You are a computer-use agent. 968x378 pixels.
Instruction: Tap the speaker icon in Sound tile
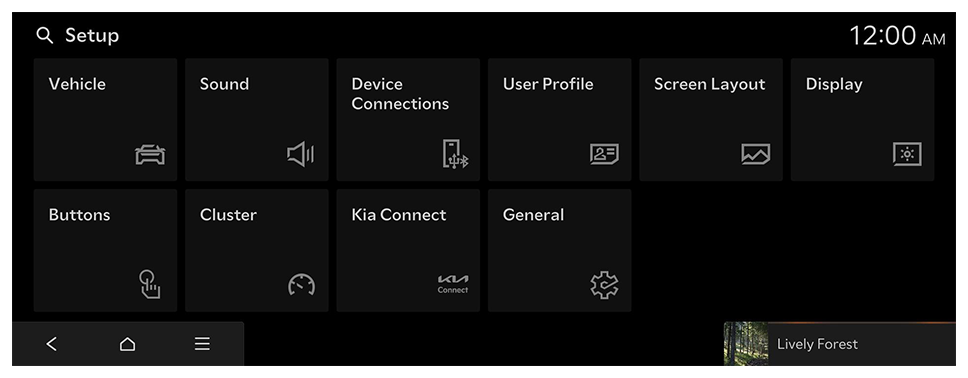coord(301,154)
